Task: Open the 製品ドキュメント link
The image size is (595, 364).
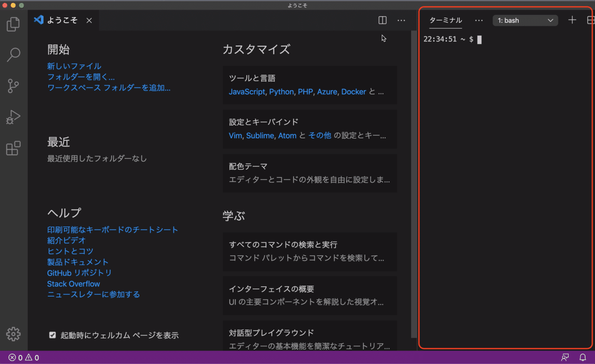Action: click(78, 262)
